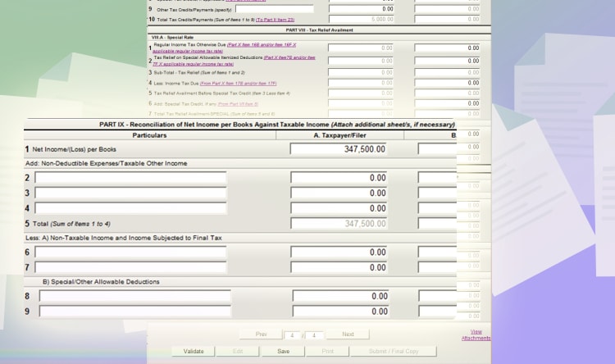Go to previous page with Prev

click(x=261, y=334)
